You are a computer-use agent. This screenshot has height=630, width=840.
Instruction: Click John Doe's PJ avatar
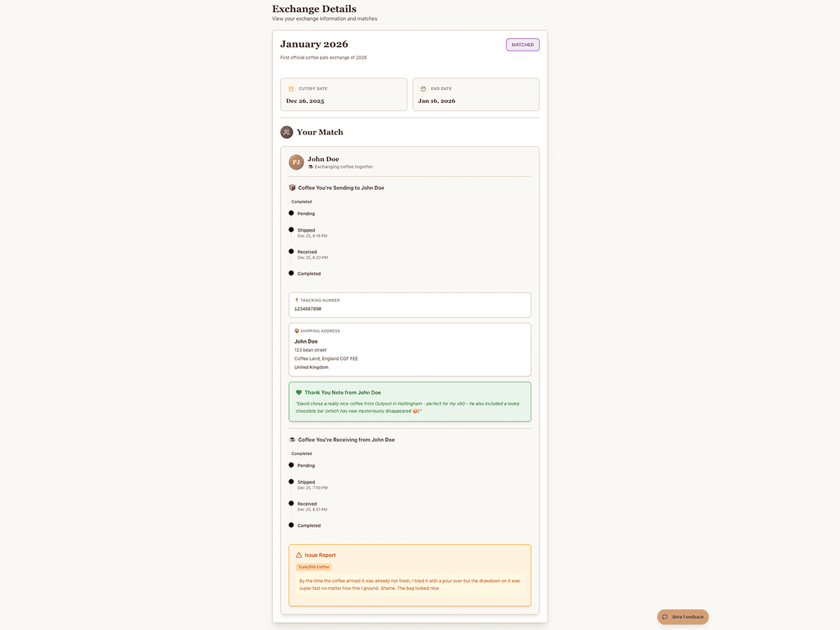(x=295, y=162)
